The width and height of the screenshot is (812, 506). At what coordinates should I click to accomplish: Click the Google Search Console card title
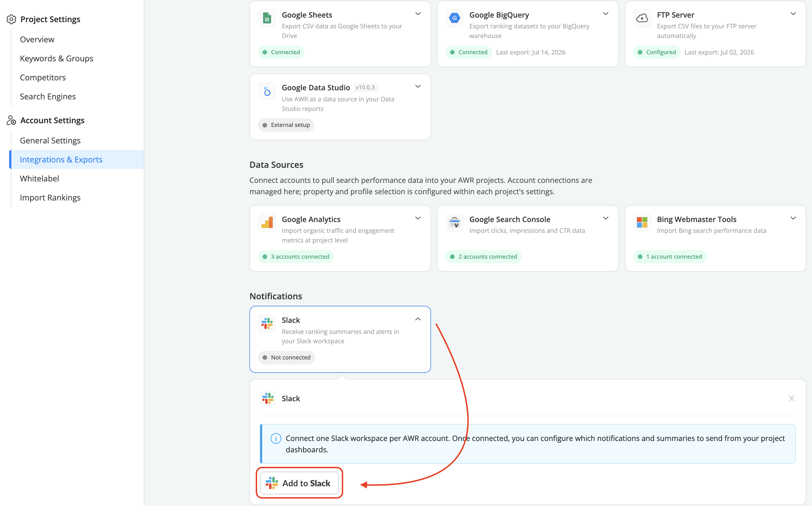click(510, 219)
